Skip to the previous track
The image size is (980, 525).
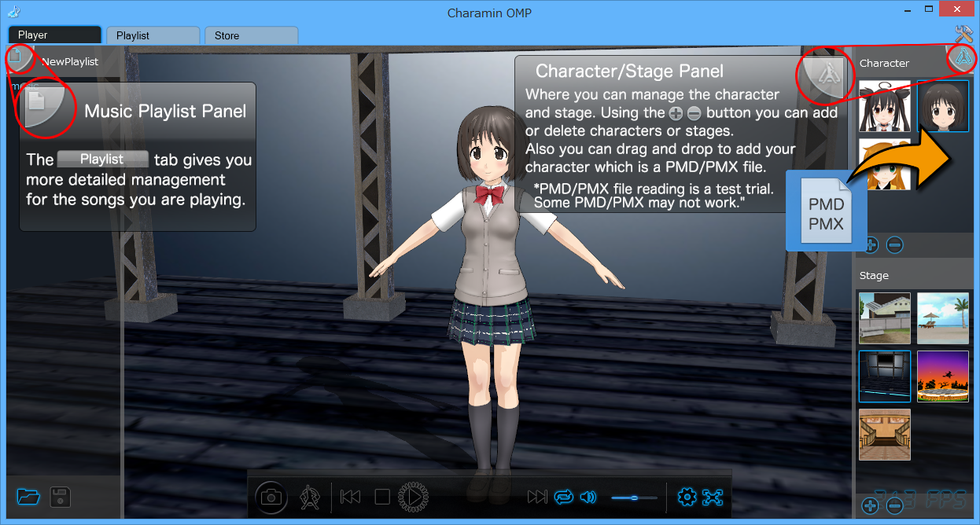(x=351, y=497)
